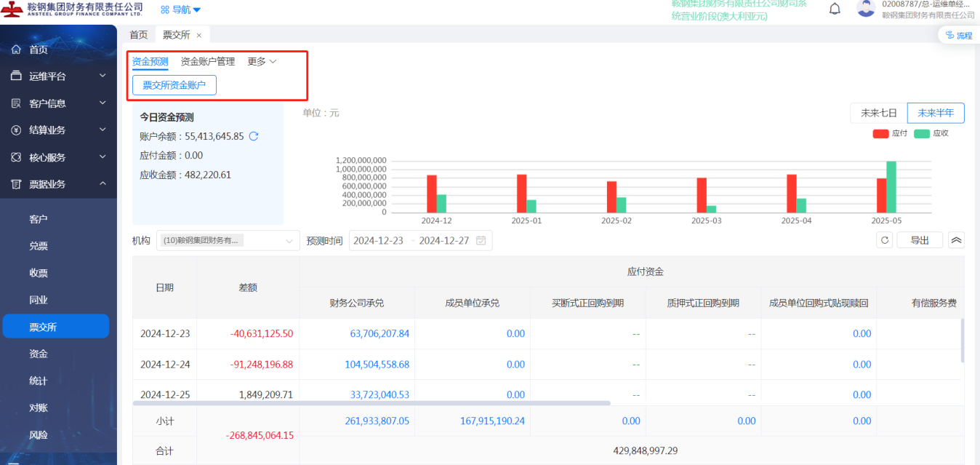This screenshot has height=465, width=980.
Task: Open the 机构 institution dropdown
Action: pos(228,241)
